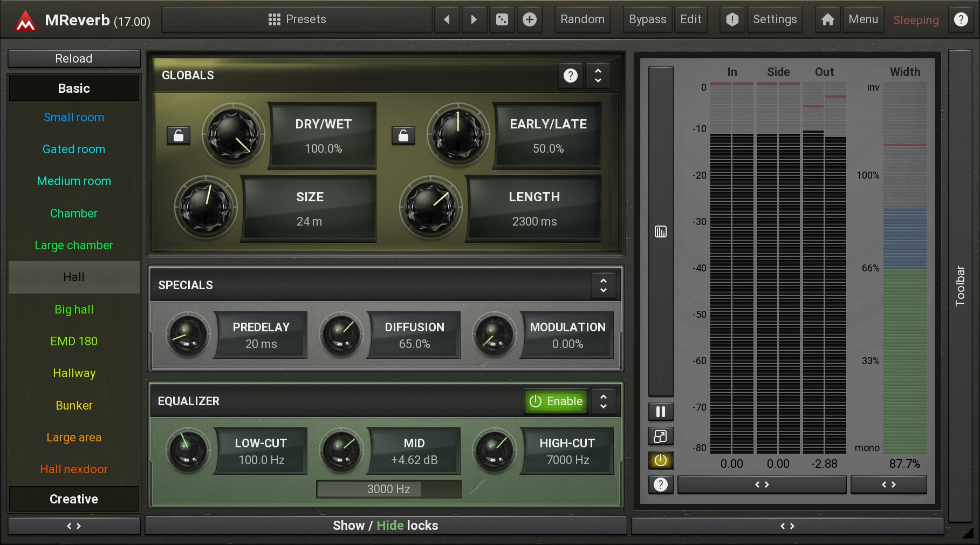Viewport: 980px width, 545px height.
Task: Disable the Equalizer Enable button
Action: point(556,401)
